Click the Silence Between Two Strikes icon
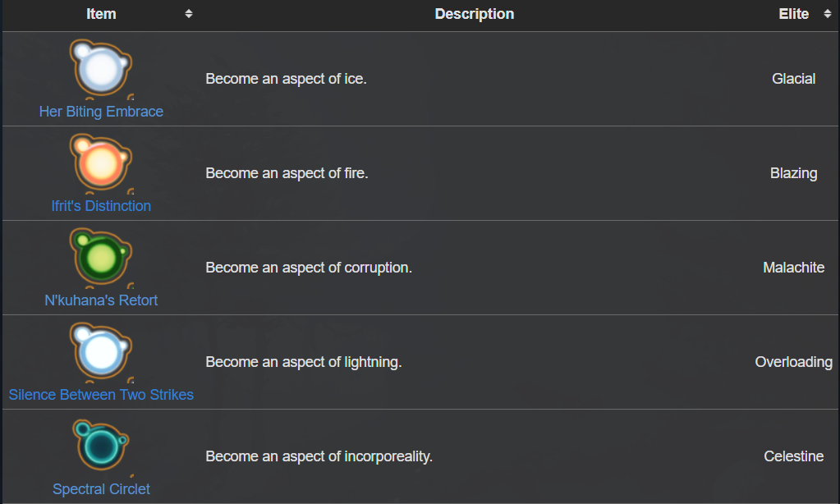This screenshot has width=840, height=504. 101,353
